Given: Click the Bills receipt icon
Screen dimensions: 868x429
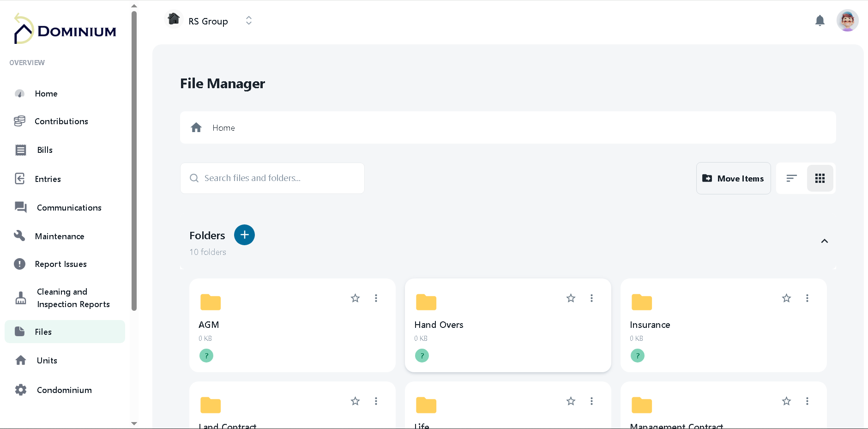Looking at the screenshot, I should pos(20,150).
